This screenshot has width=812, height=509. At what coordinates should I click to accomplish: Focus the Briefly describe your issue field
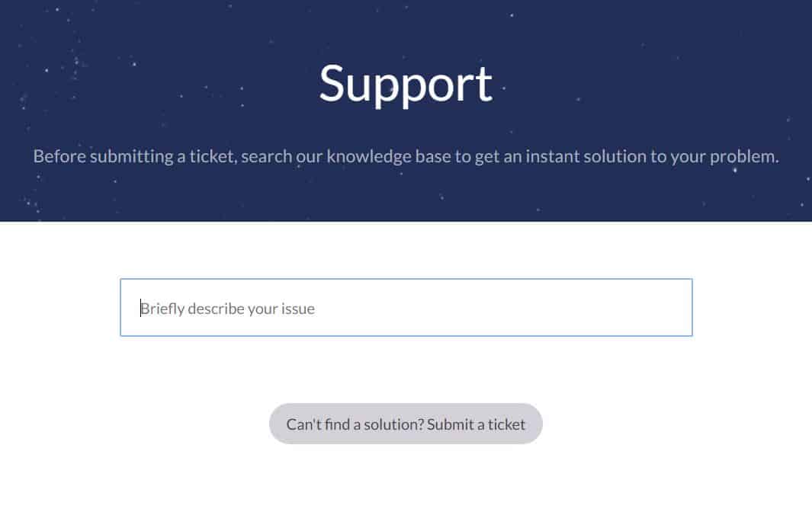[x=406, y=308]
